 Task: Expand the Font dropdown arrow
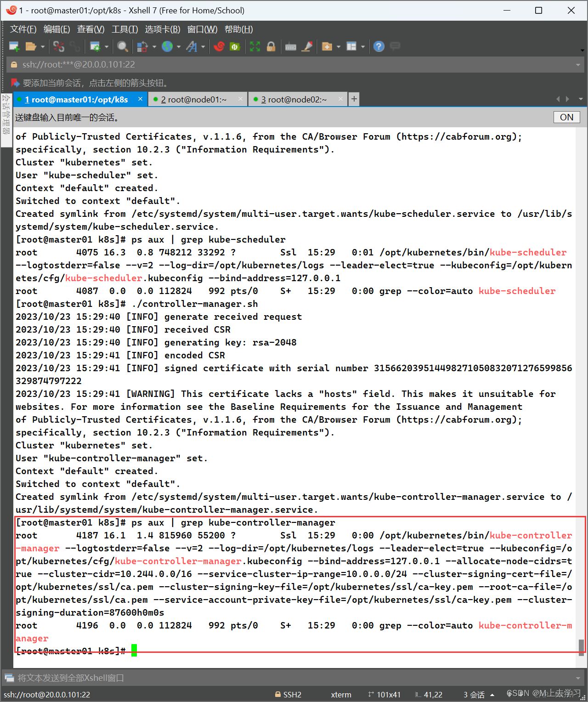pyautogui.click(x=203, y=46)
